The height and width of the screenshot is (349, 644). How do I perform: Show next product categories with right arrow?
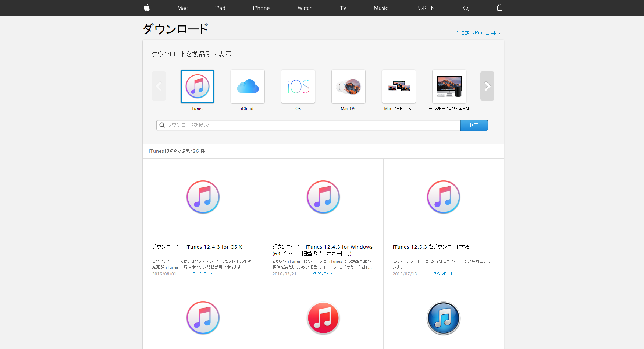coord(487,86)
